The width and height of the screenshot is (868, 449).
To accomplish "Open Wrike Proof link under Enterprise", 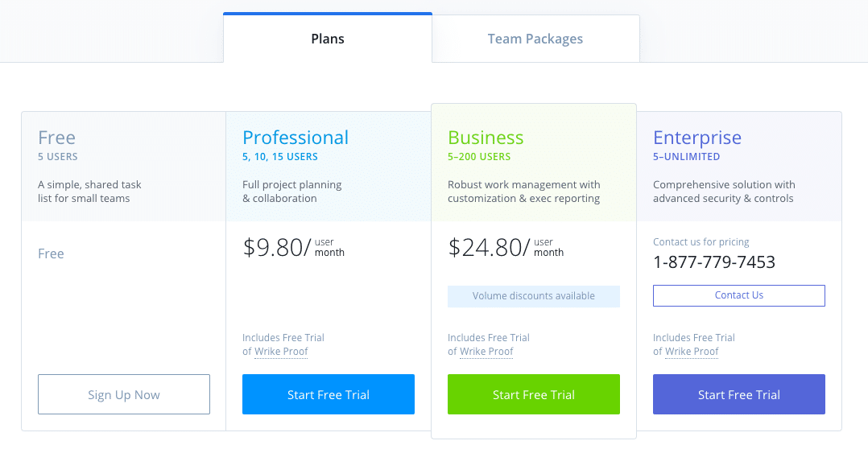I will (692, 352).
